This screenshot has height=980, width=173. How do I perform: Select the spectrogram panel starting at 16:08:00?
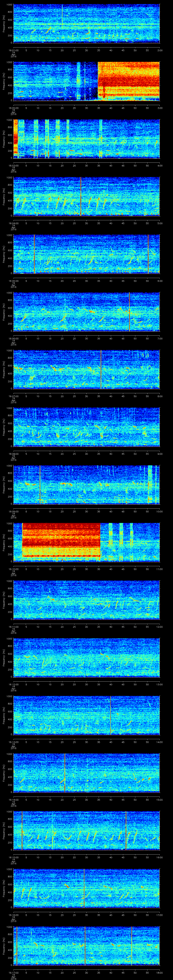click(86, 427)
